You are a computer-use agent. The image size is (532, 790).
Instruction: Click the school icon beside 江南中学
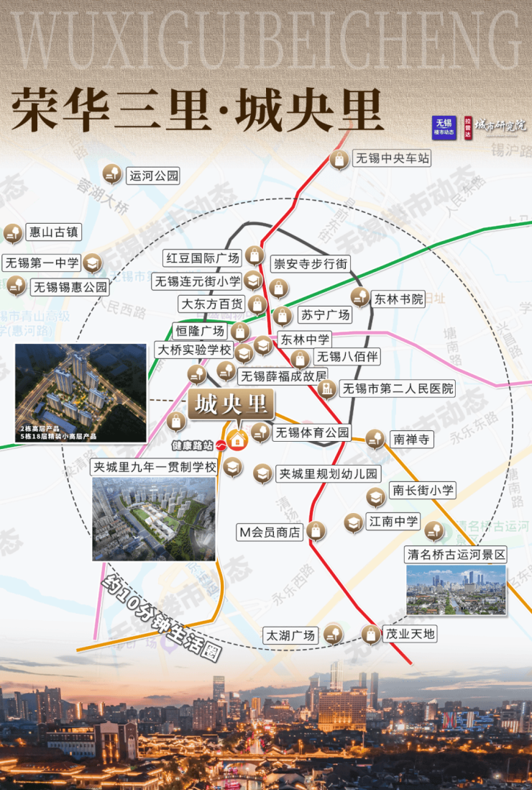[x=354, y=523]
